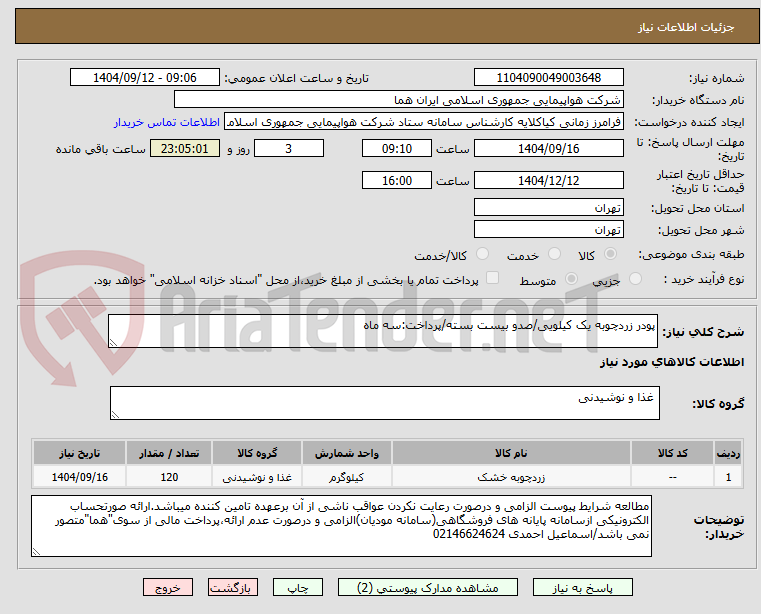Click the تعداد / مقدار column header
The width and height of the screenshot is (761, 614).
tap(169, 453)
